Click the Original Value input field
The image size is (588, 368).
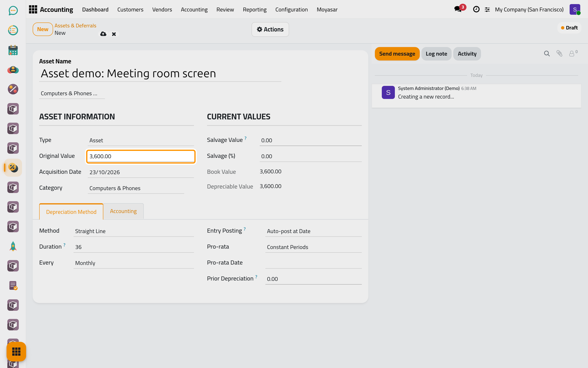pos(141,156)
